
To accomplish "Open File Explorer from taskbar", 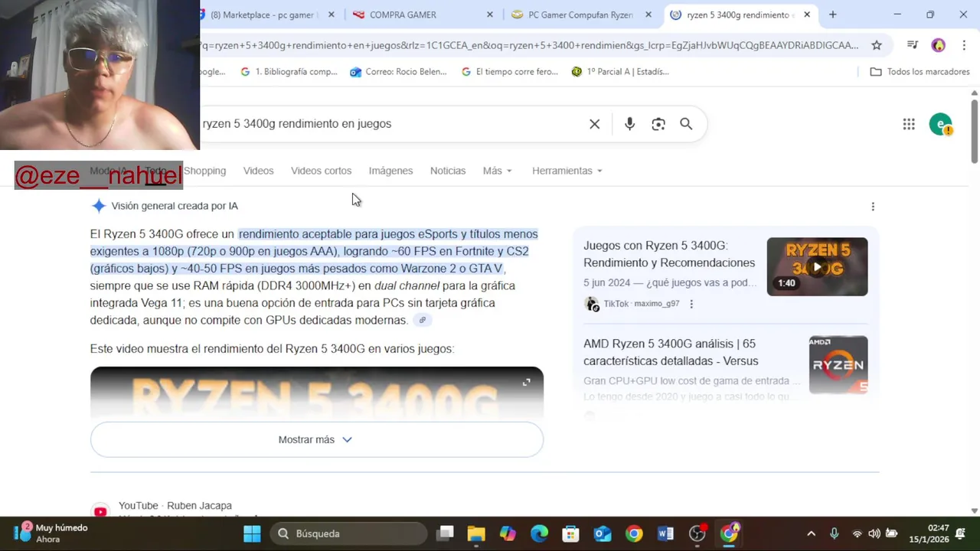I will 476,533.
